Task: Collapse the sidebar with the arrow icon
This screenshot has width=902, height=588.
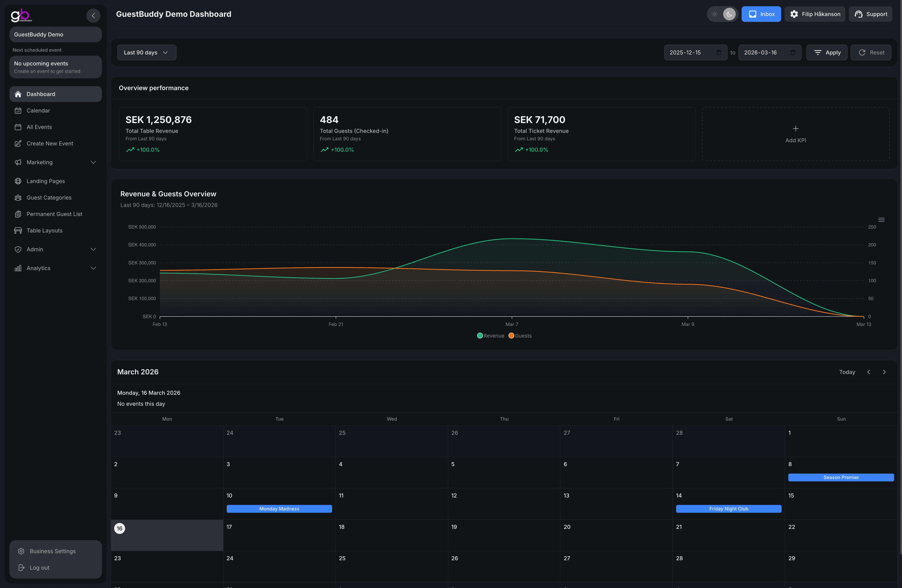Action: click(x=93, y=15)
